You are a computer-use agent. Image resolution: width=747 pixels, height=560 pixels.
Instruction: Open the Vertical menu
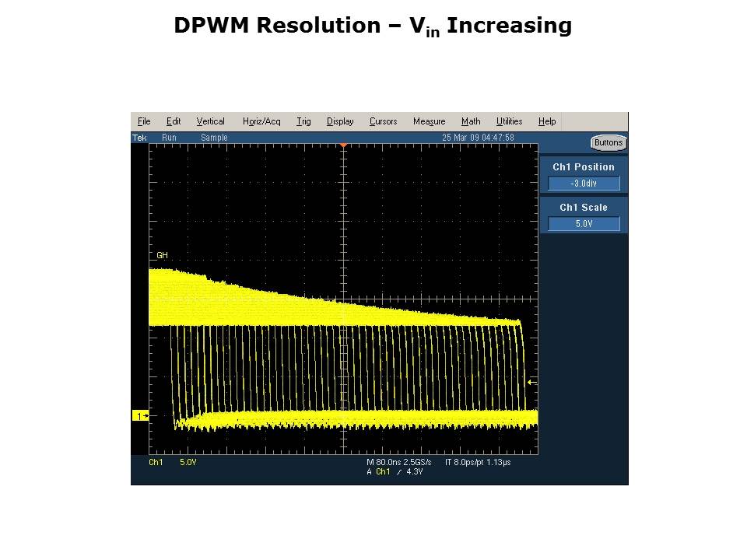(x=210, y=121)
